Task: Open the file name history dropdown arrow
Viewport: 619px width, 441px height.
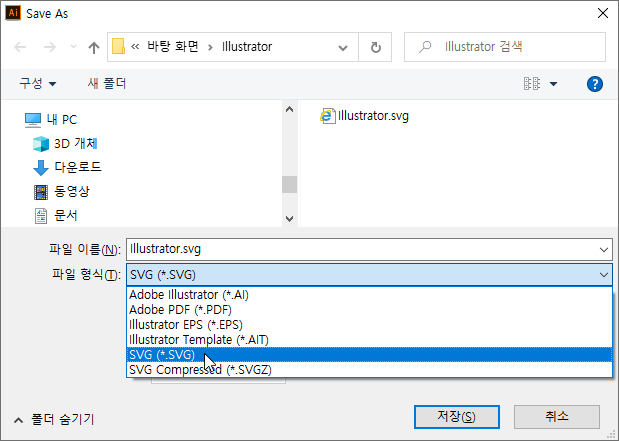Action: click(602, 249)
